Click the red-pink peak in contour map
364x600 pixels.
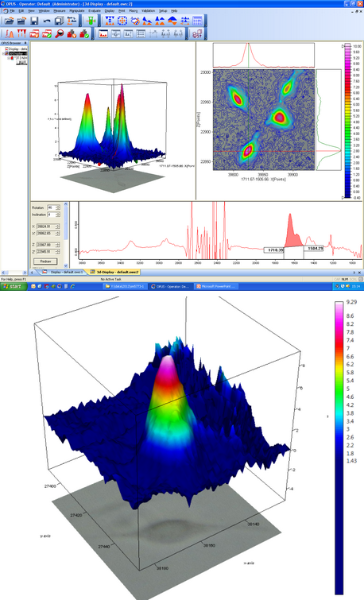280,116
